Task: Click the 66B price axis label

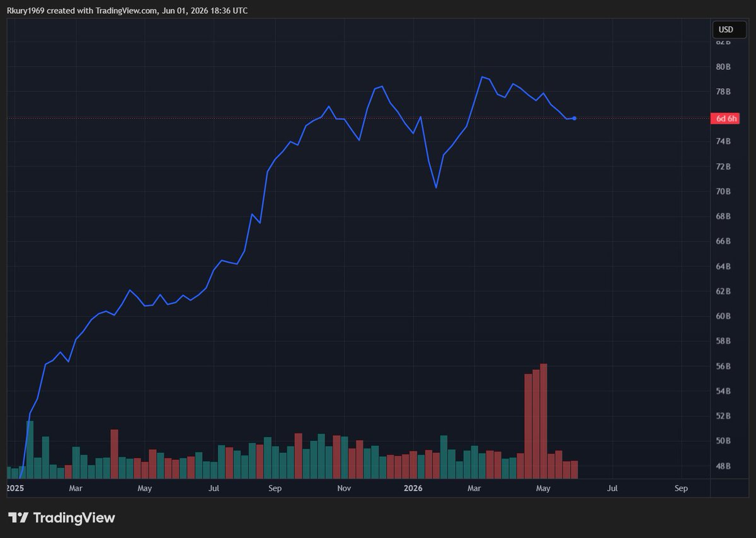Action: (x=723, y=241)
